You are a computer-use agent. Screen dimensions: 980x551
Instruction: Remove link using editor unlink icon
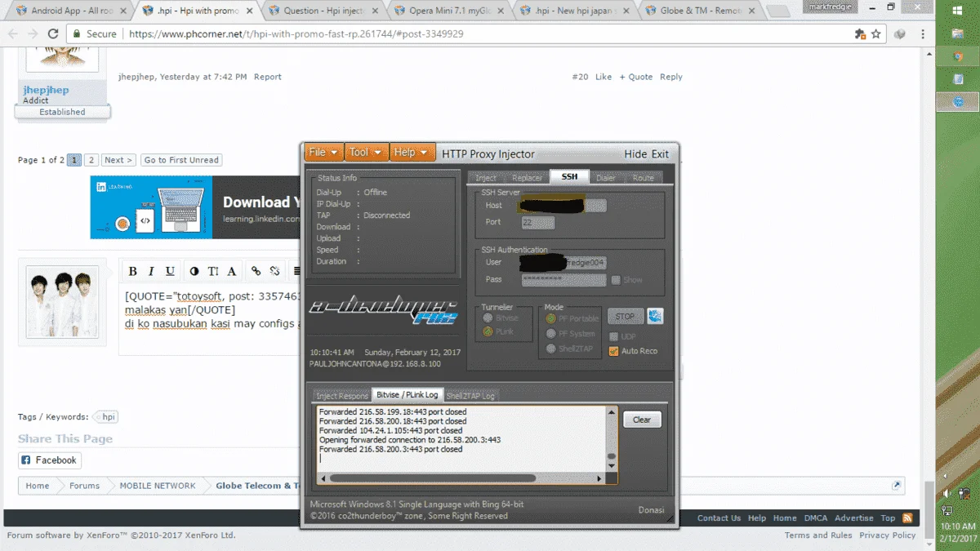click(x=275, y=271)
